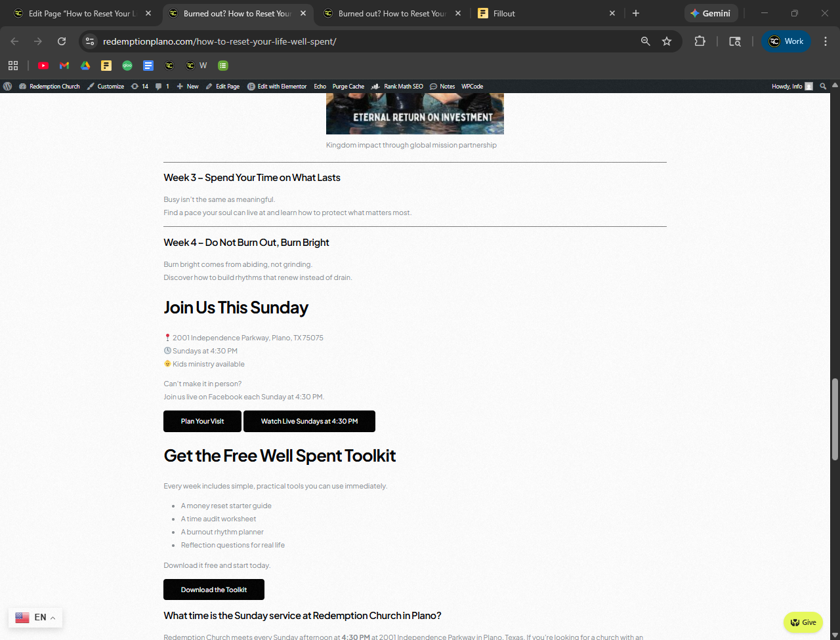The width and height of the screenshot is (840, 640).
Task: Open the YouTube bookmark icon
Action: pyautogui.click(x=43, y=66)
